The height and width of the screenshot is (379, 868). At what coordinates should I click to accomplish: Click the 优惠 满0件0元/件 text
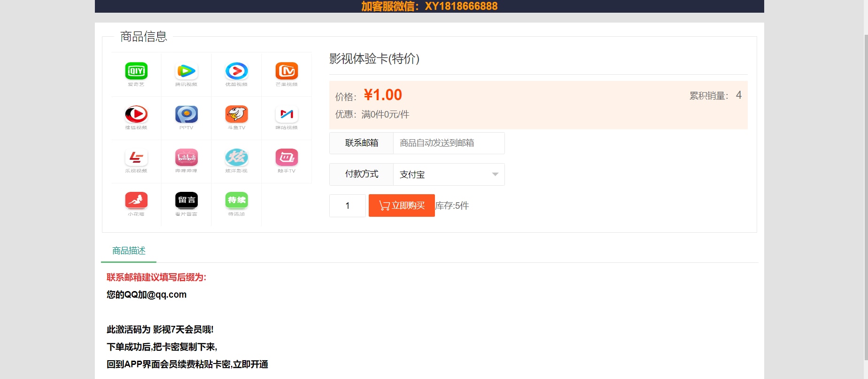point(372,114)
